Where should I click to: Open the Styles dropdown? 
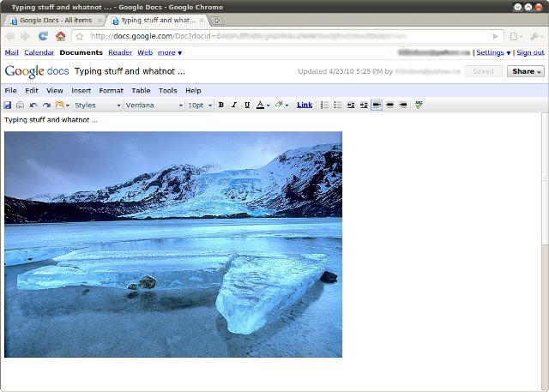[97, 105]
